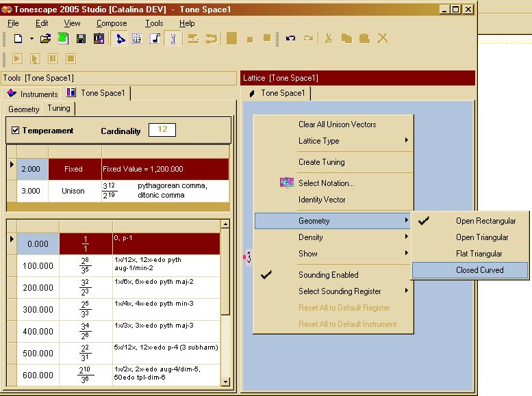Toggle the Temperament checkbox

(x=15, y=131)
